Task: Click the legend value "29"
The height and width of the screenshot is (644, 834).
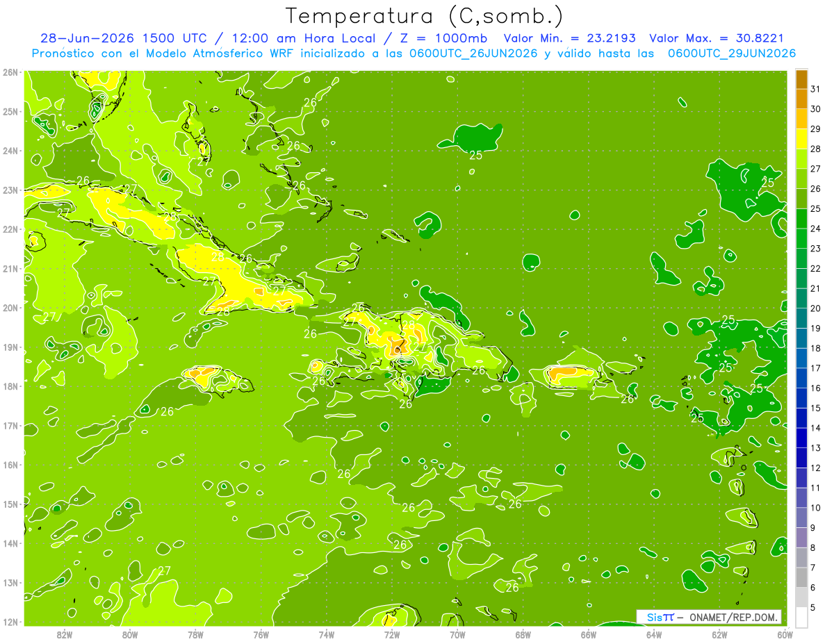Action: [816, 129]
